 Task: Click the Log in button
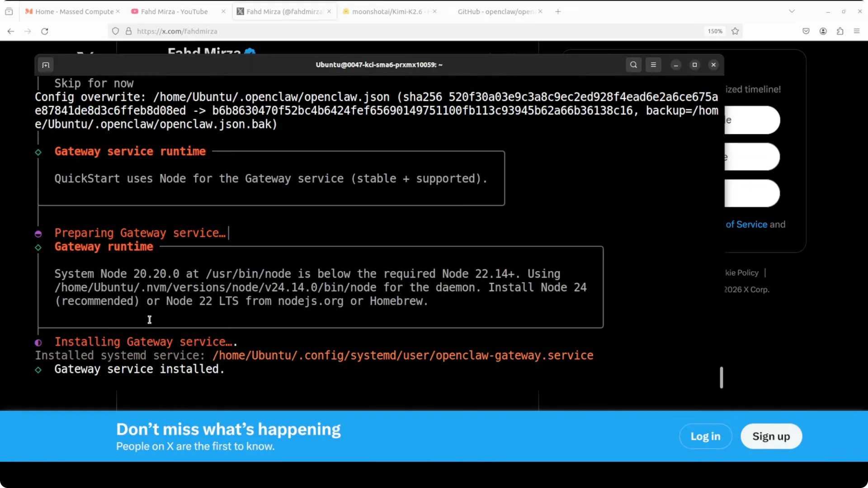click(705, 436)
